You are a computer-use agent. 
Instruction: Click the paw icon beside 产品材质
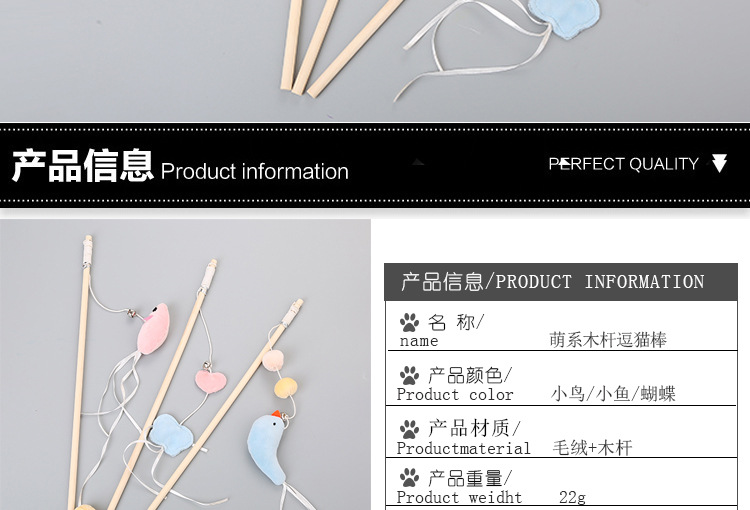point(409,429)
